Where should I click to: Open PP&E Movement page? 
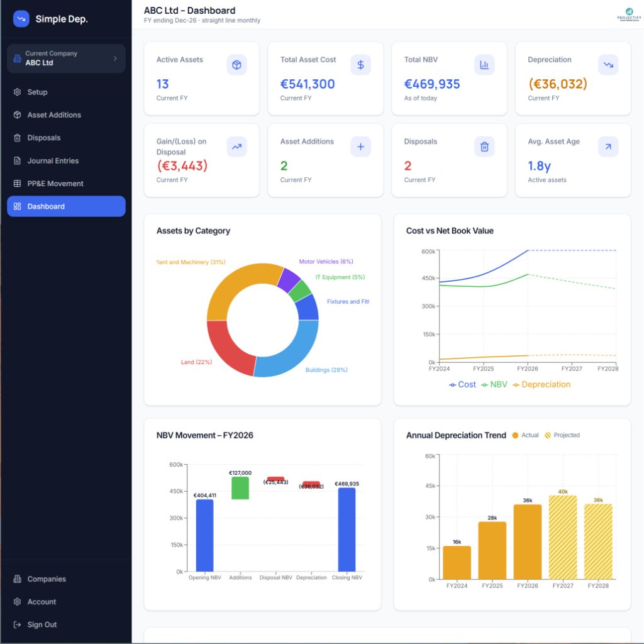[66, 184]
